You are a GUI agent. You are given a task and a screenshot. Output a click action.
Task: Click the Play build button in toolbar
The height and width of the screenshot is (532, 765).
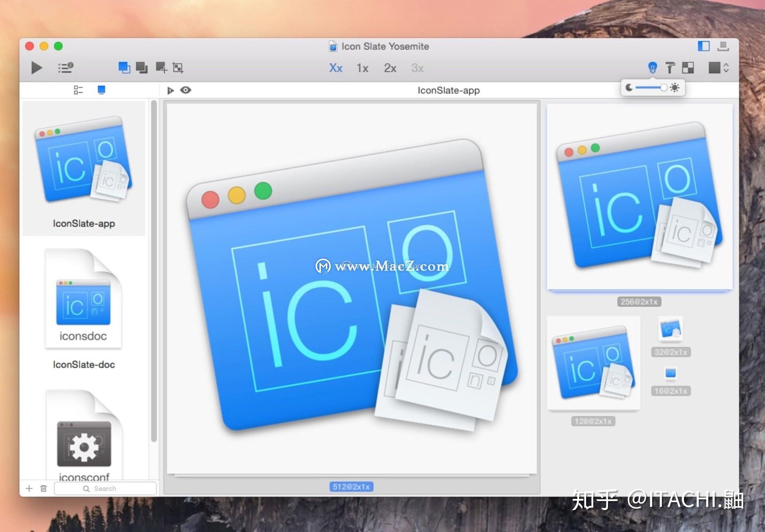[37, 68]
